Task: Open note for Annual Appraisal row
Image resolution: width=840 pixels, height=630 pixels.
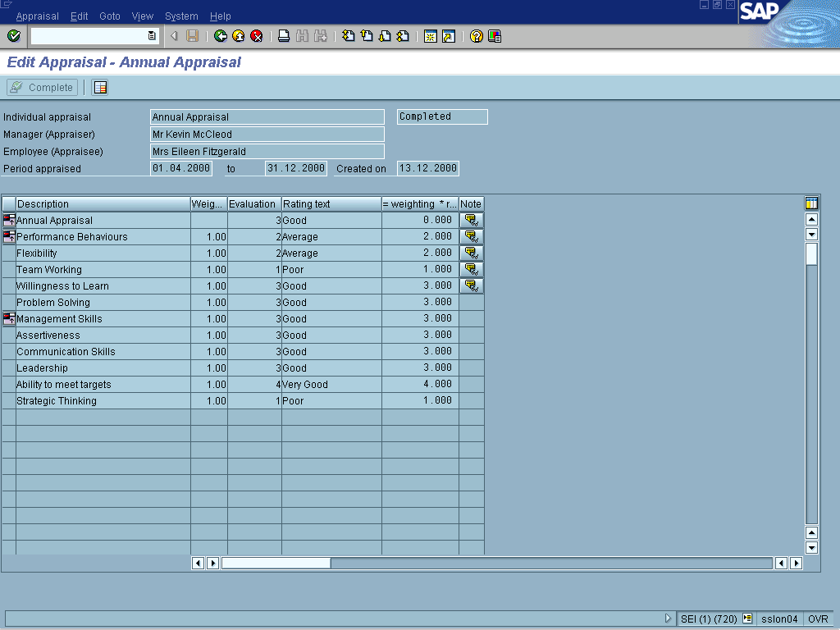Action: [472, 220]
